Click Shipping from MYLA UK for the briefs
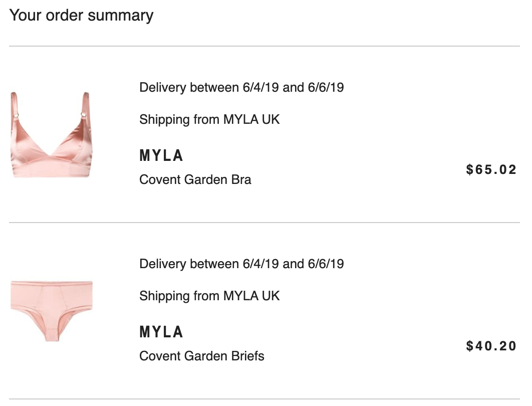532x406 pixels. [x=209, y=296]
